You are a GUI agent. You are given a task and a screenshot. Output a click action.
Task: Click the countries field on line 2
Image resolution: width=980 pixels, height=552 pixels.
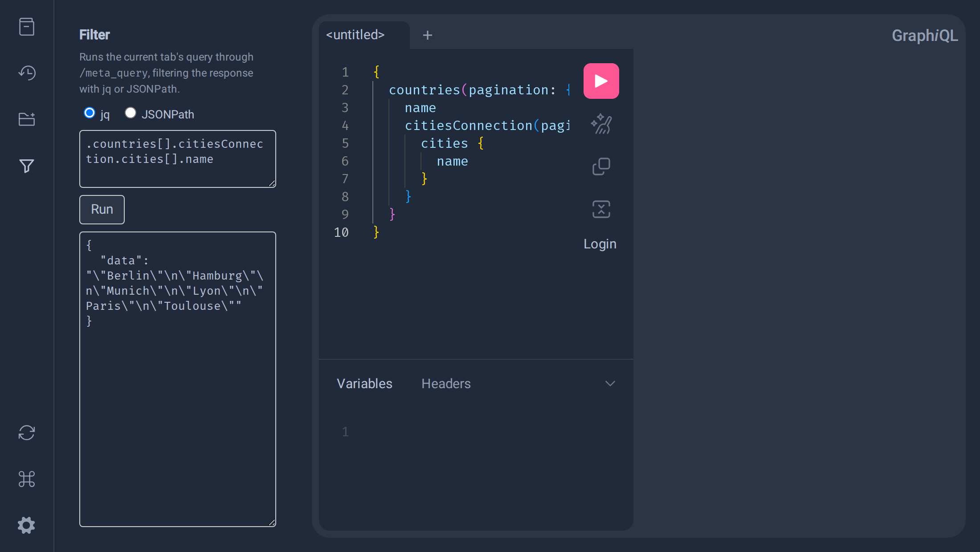click(x=425, y=90)
